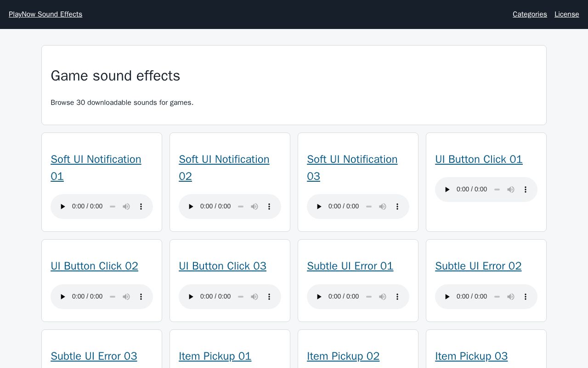This screenshot has width=588, height=368.
Task: Click the seek bar of UI Button Click 01
Action: pos(497,190)
